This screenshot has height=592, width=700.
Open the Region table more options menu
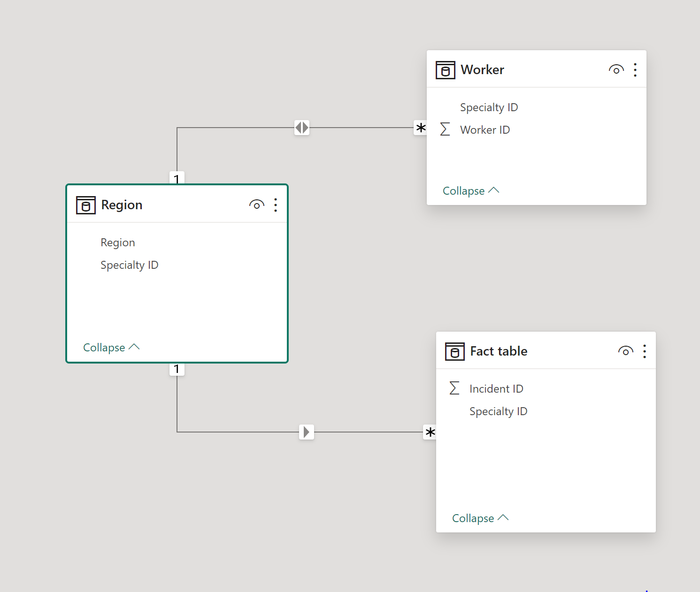click(x=276, y=205)
